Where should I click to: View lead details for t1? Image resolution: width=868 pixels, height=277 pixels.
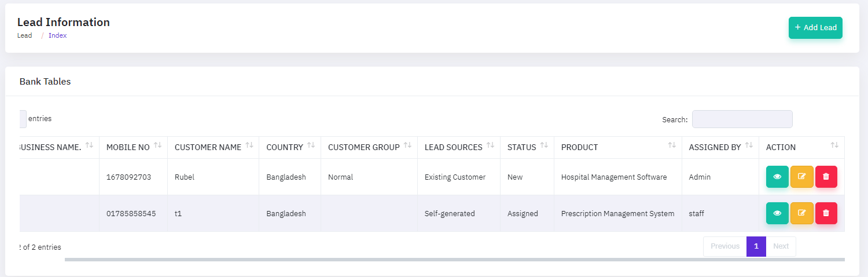(x=777, y=213)
